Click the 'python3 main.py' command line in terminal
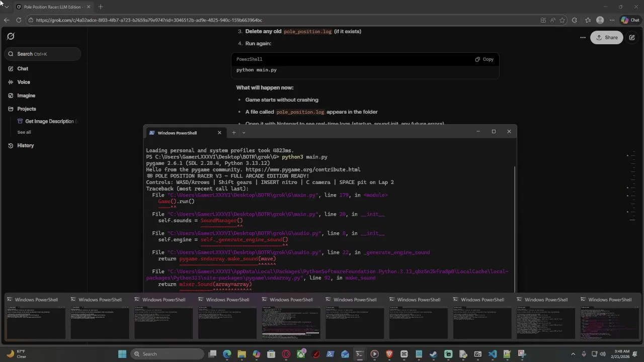644x362 pixels. (304, 157)
